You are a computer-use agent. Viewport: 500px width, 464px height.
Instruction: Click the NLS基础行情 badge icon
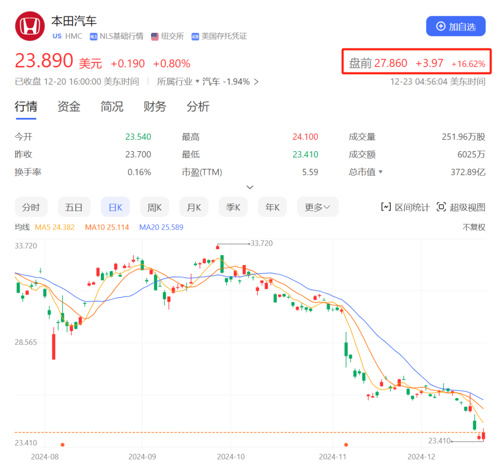click(x=93, y=36)
